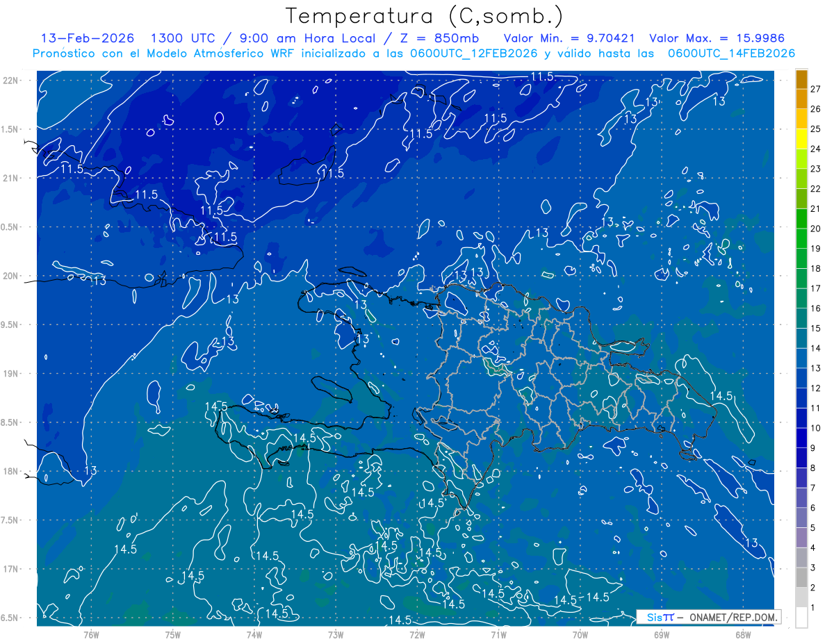The width and height of the screenshot is (834, 644).
Task: Select the pressure level 'Z = 850mb'
Action: pos(439,38)
